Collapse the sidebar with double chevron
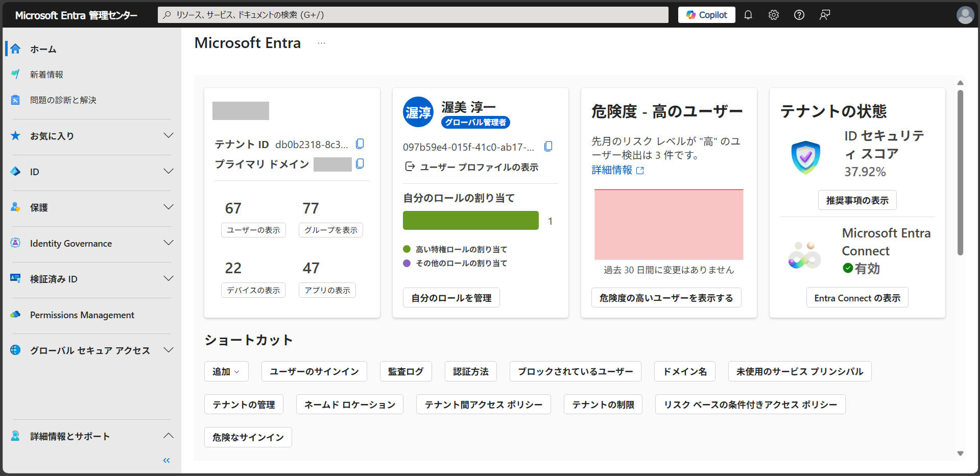Image resolution: width=980 pixels, height=476 pixels. pos(166,460)
